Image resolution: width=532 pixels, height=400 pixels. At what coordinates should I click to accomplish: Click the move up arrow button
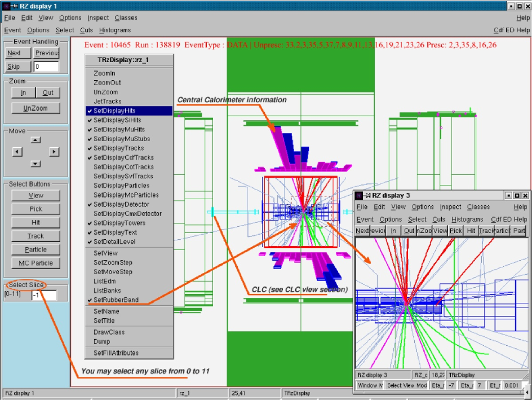pos(36,140)
